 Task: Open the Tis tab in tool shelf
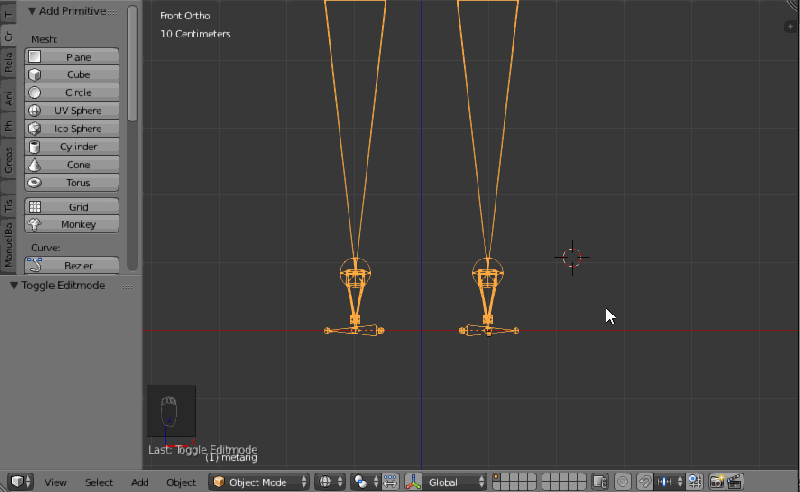tap(8, 206)
